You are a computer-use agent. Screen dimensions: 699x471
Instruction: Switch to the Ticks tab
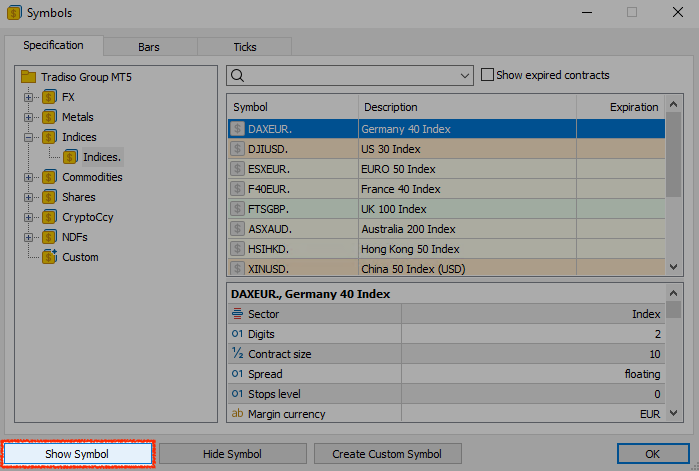pos(244,47)
